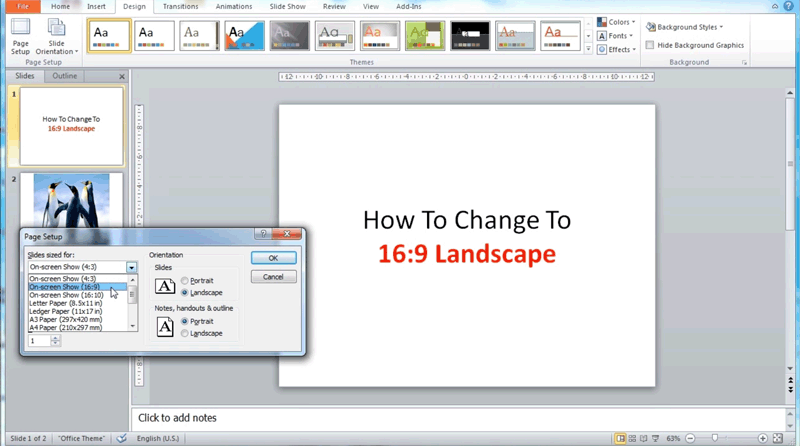
Task: Switch to Reading view in status bar
Action: pos(646,438)
